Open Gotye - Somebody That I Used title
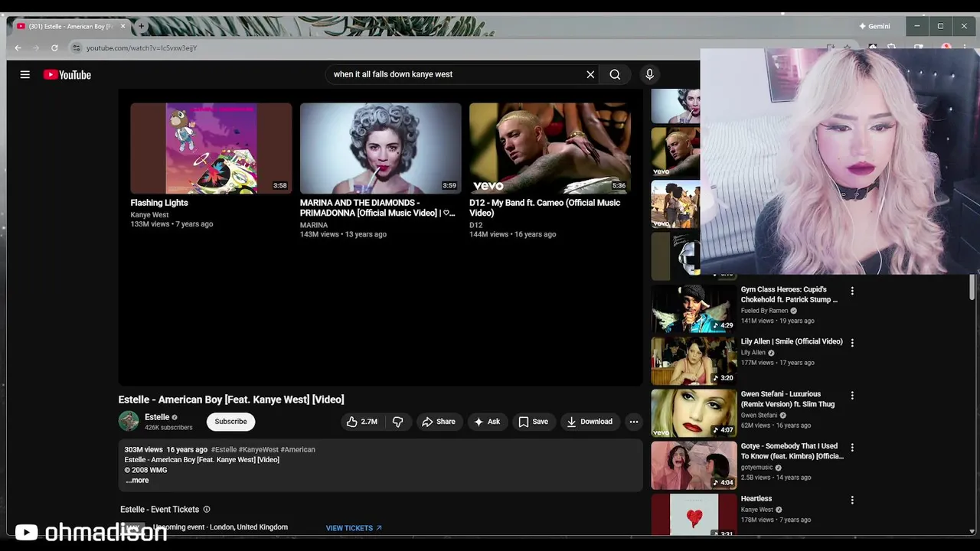This screenshot has height=551, width=980. (792, 451)
